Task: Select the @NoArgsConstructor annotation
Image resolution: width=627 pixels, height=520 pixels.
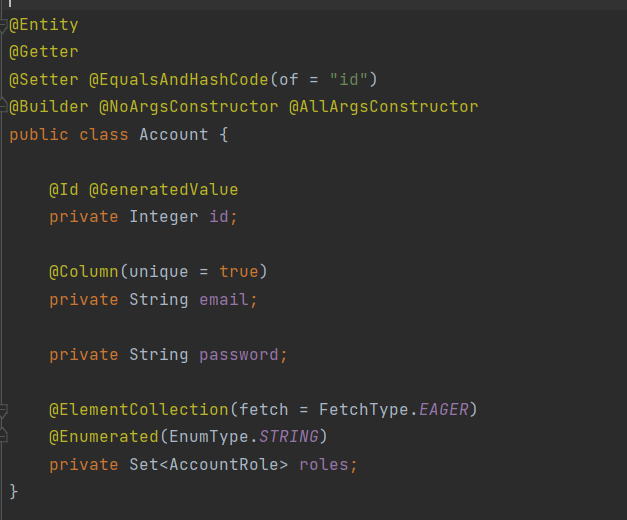Action: click(x=189, y=107)
